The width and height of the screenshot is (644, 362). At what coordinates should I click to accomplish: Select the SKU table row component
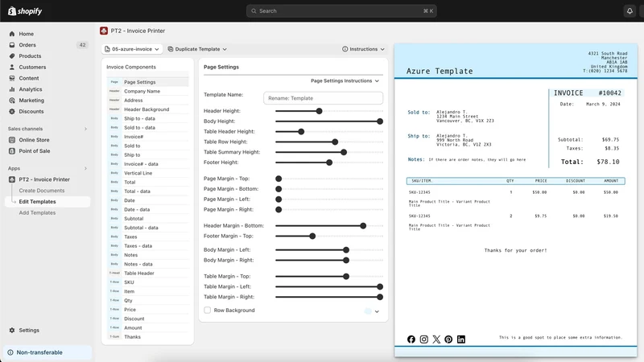[x=148, y=282]
